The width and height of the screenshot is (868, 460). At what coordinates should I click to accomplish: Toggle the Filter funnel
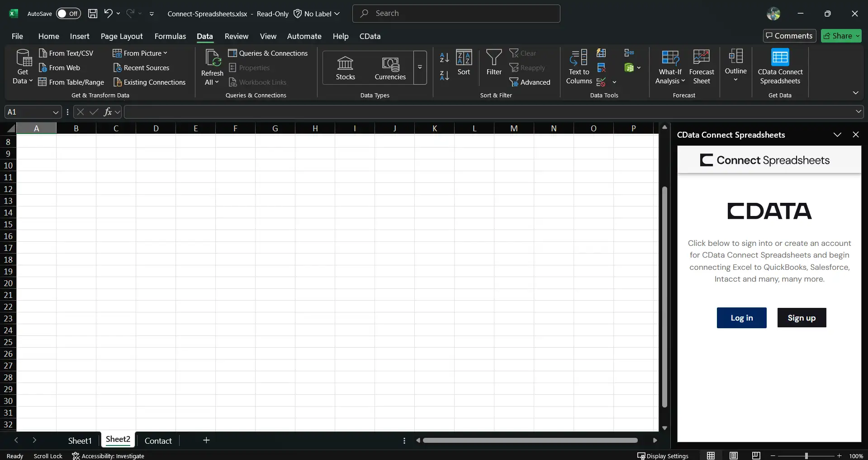(x=494, y=62)
